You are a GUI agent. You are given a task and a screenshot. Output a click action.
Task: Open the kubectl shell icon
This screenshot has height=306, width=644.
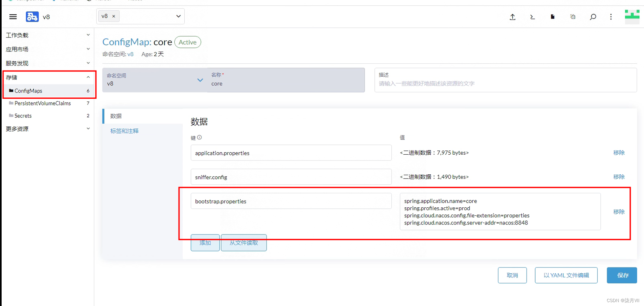(x=532, y=17)
